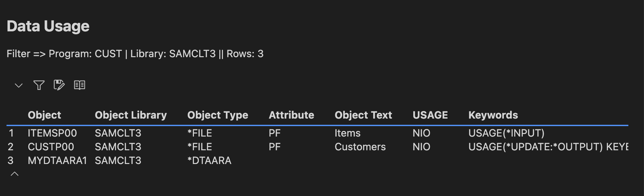Expand the toolbar chevron-down arrow

pyautogui.click(x=19, y=86)
